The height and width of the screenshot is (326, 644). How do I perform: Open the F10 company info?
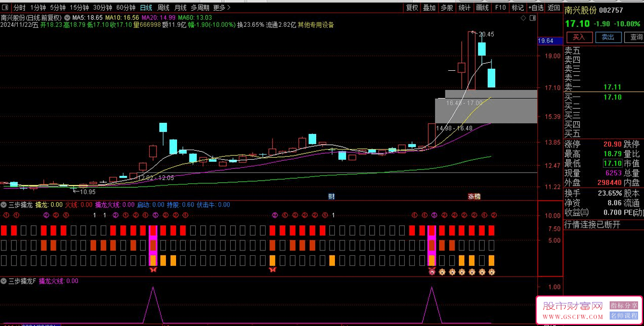pyautogui.click(x=500, y=8)
